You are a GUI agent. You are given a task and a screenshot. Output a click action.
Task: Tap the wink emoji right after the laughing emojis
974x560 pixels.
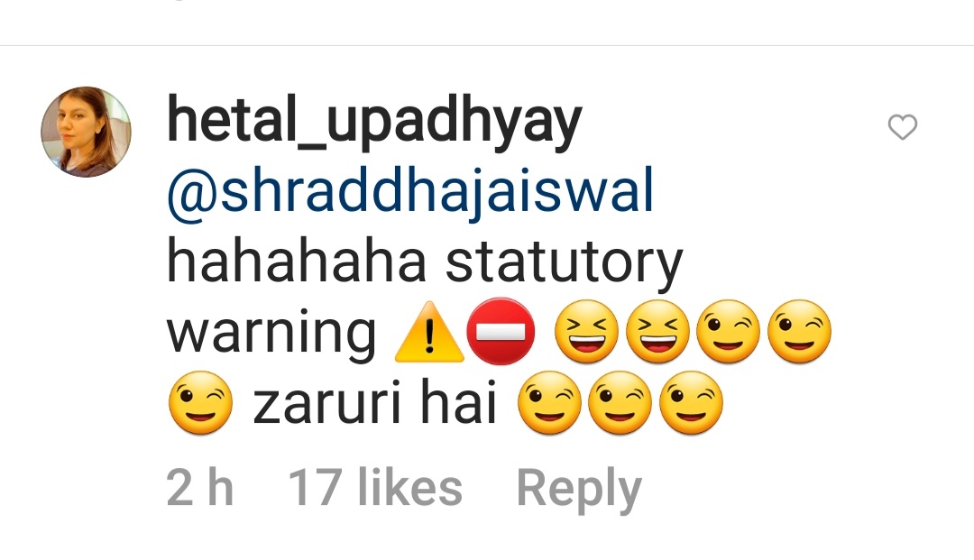[x=728, y=332]
